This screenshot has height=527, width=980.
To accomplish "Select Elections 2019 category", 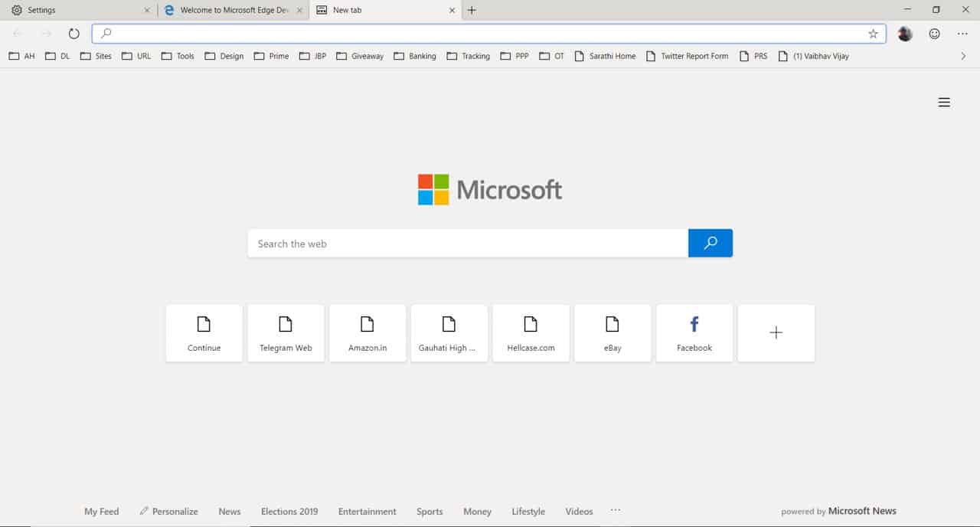I will click(x=289, y=511).
